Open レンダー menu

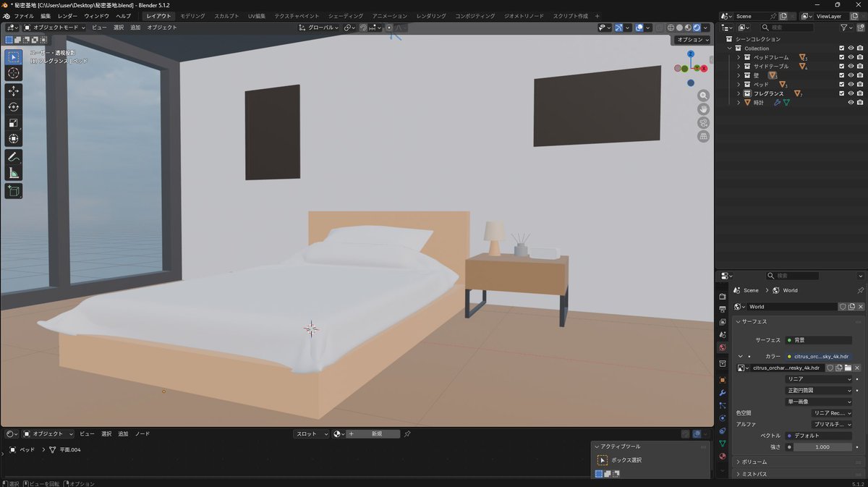(67, 16)
